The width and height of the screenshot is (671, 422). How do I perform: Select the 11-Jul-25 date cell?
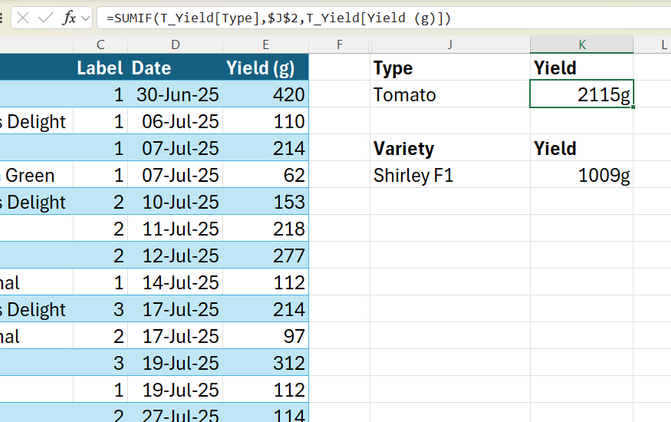pos(175,229)
